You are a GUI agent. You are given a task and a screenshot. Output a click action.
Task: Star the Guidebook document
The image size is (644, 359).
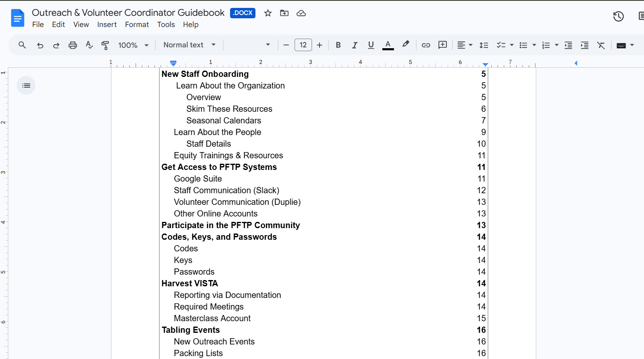click(268, 13)
